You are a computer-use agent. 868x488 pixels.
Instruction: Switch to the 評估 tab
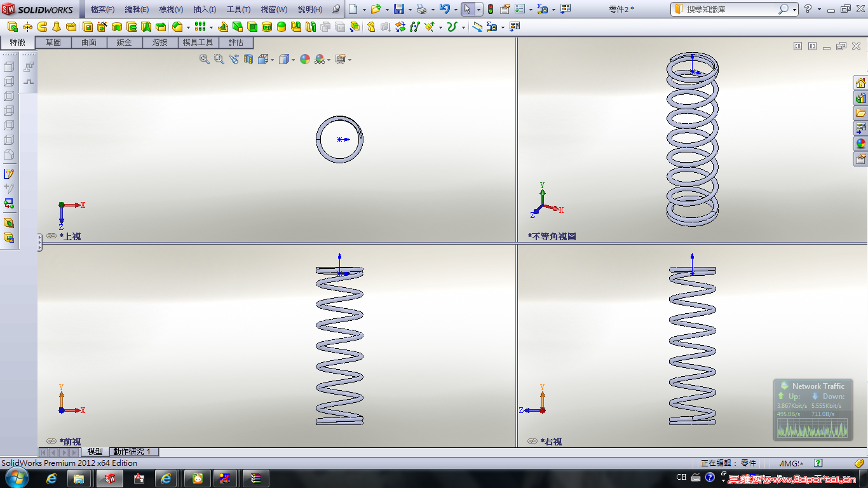(236, 43)
